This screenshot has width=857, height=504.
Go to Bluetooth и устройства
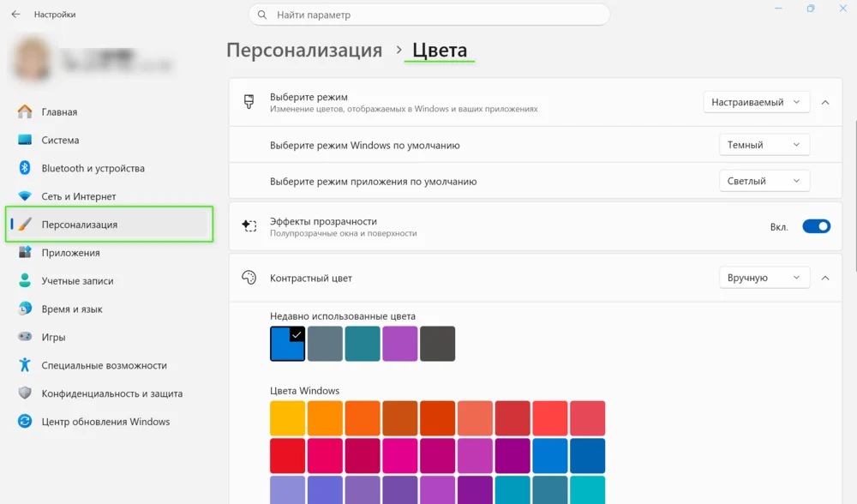point(110,168)
